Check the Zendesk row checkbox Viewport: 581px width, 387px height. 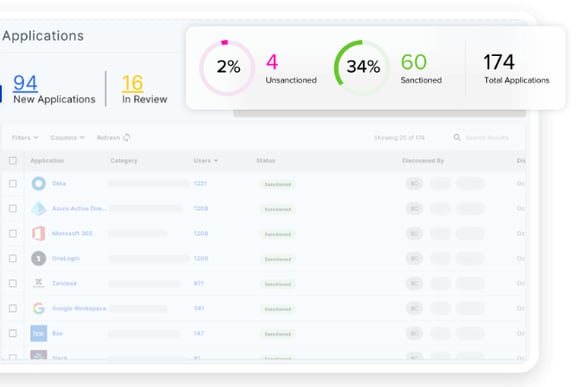tap(13, 283)
